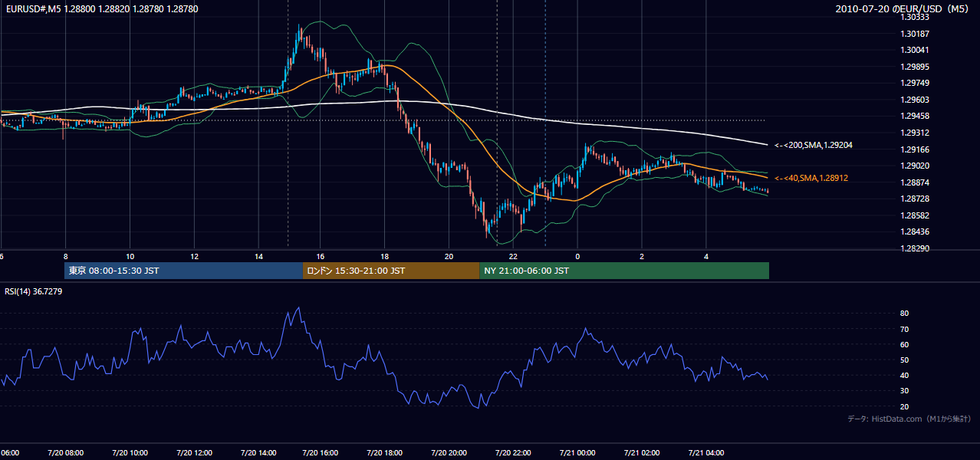Image resolution: width=980 pixels, height=460 pixels.
Task: Click price axis value 1.29458
Action: [915, 116]
